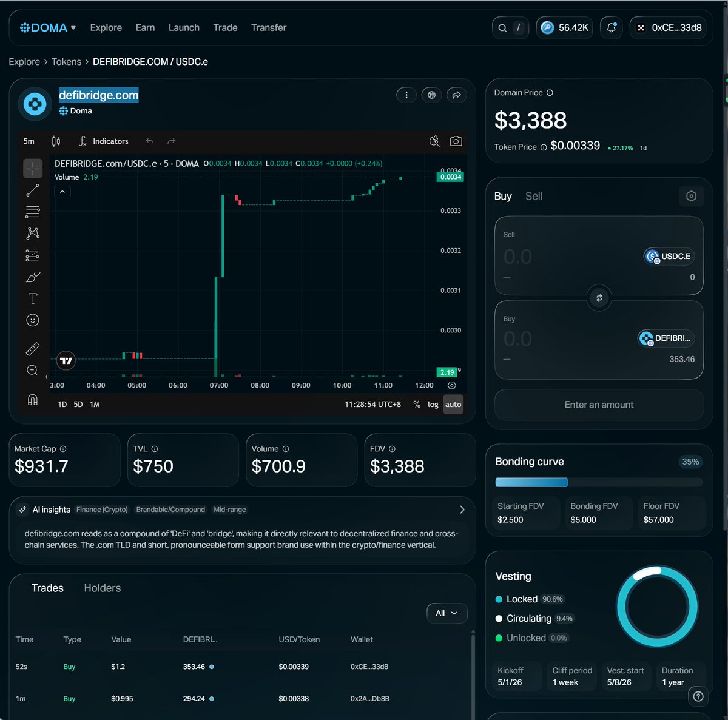Redo the chart action
728x720 pixels.
pyautogui.click(x=172, y=141)
